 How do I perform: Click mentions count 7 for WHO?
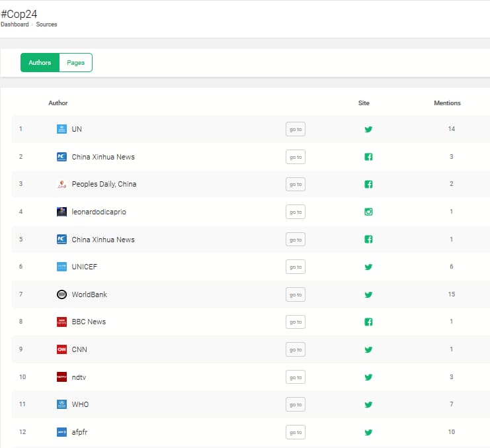point(451,404)
